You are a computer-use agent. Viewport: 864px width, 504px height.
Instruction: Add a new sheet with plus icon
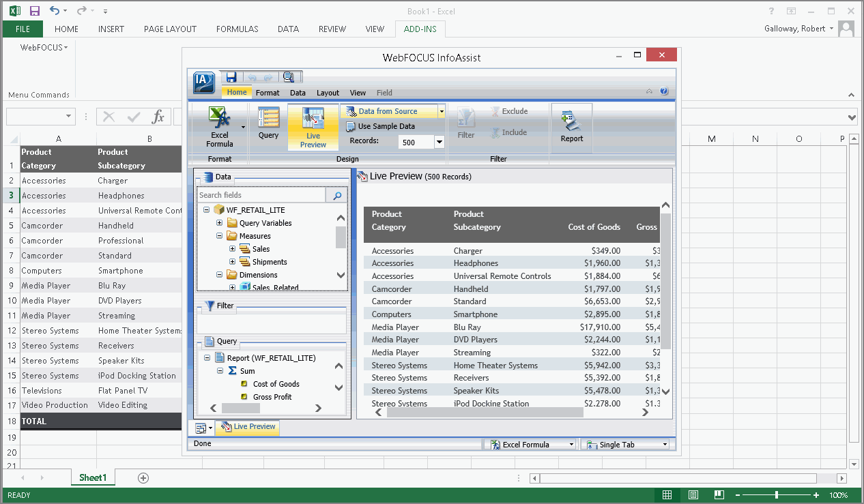[143, 478]
